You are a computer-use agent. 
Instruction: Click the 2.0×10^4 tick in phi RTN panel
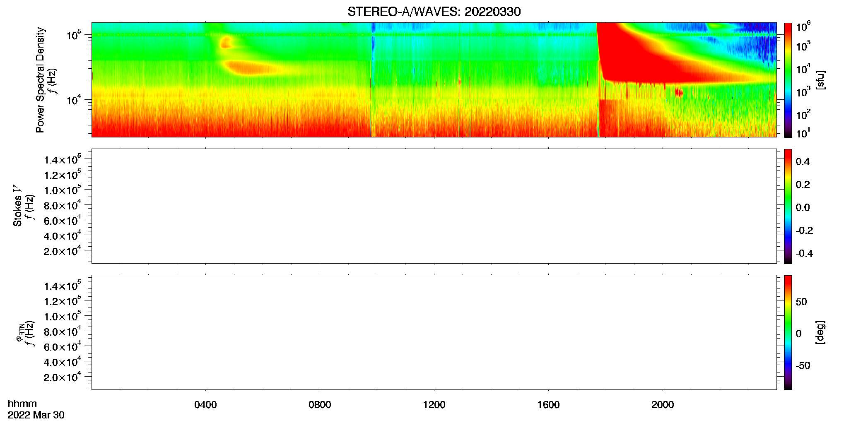click(x=63, y=377)
